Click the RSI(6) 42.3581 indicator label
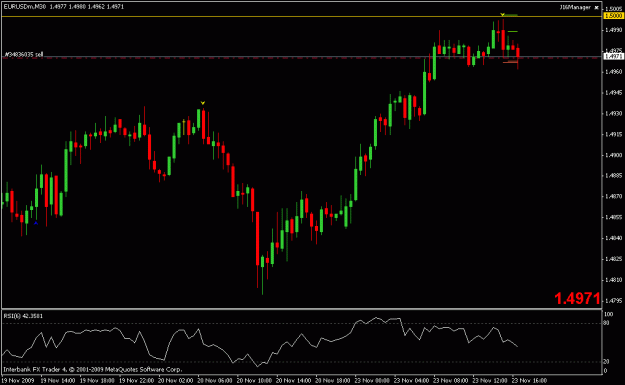The image size is (625, 385). point(23,316)
